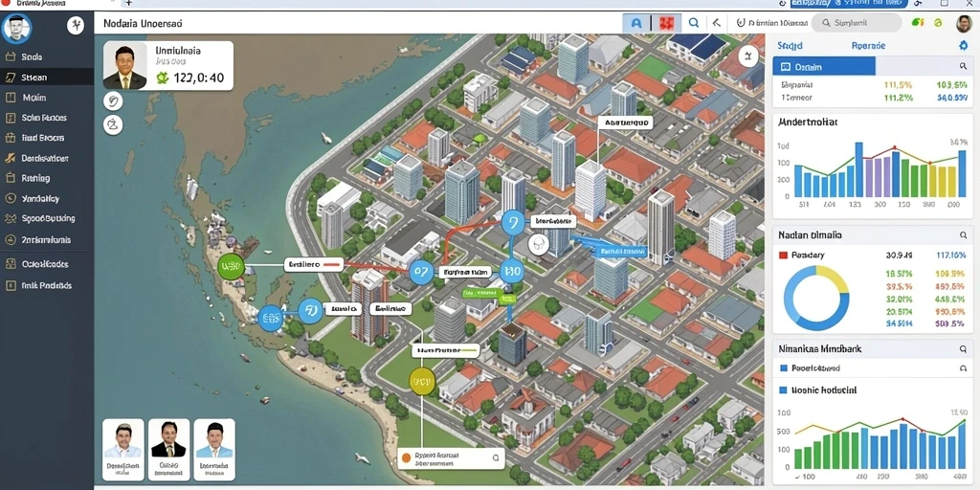
Task: Click the magnifier search icon in the top toolbar
Action: pos(693,23)
